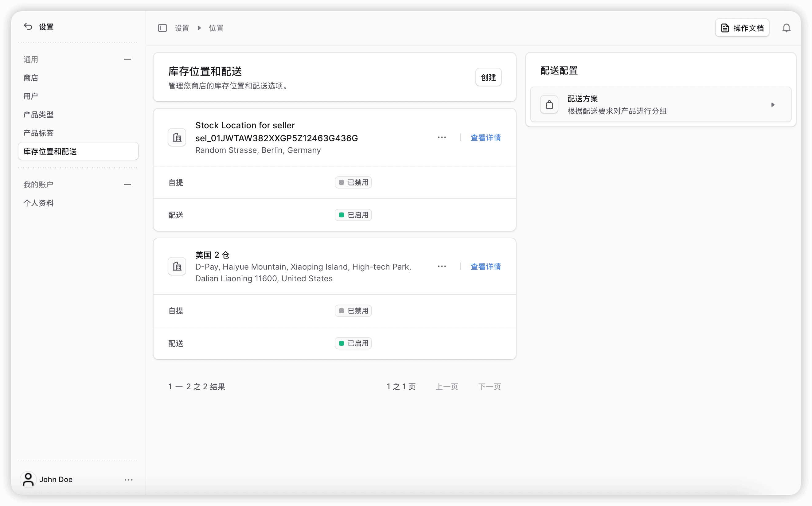Click the back arrow beside 设置
The width and height of the screenshot is (812, 506).
tap(28, 27)
